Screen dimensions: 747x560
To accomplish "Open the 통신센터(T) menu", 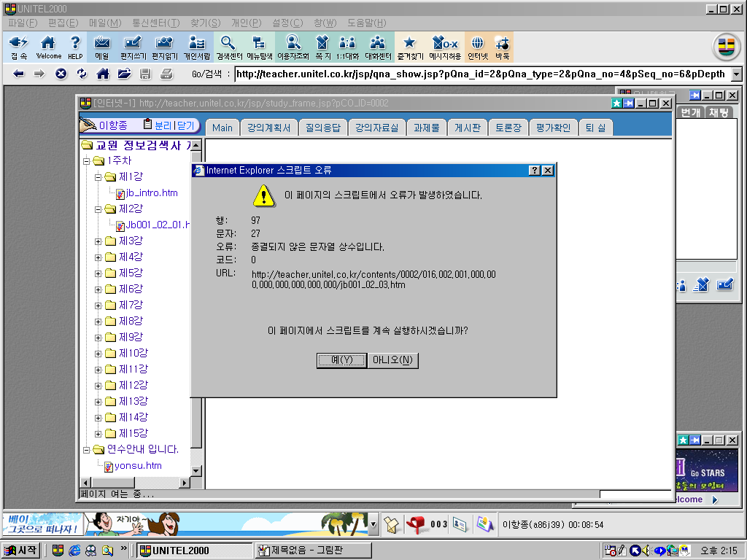I will click(x=156, y=23).
